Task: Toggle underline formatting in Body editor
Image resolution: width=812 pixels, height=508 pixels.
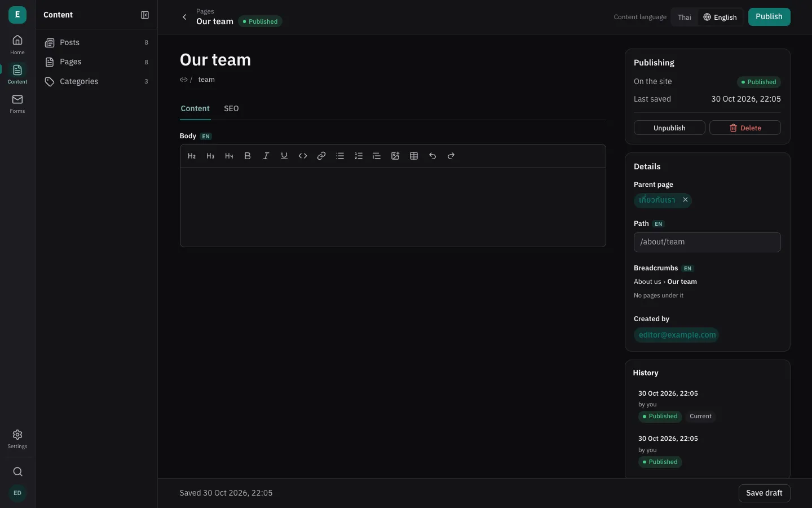Action: click(x=284, y=156)
